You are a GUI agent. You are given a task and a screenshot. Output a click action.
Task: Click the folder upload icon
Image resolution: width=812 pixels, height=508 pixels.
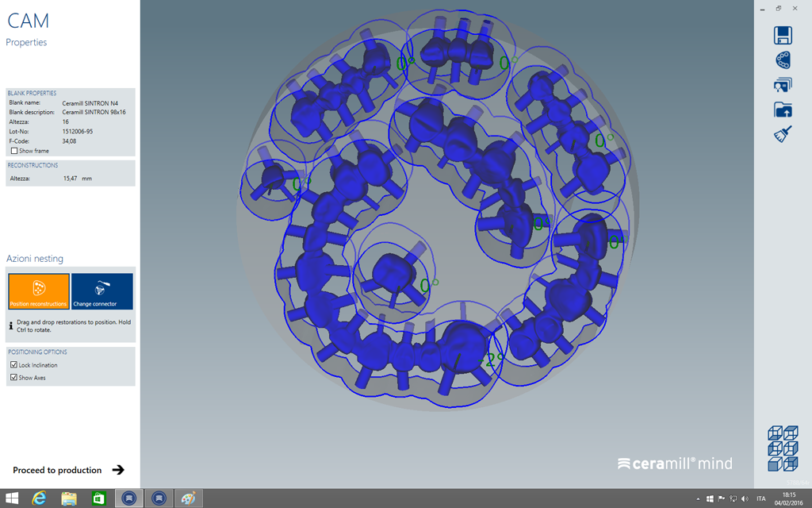pyautogui.click(x=783, y=110)
